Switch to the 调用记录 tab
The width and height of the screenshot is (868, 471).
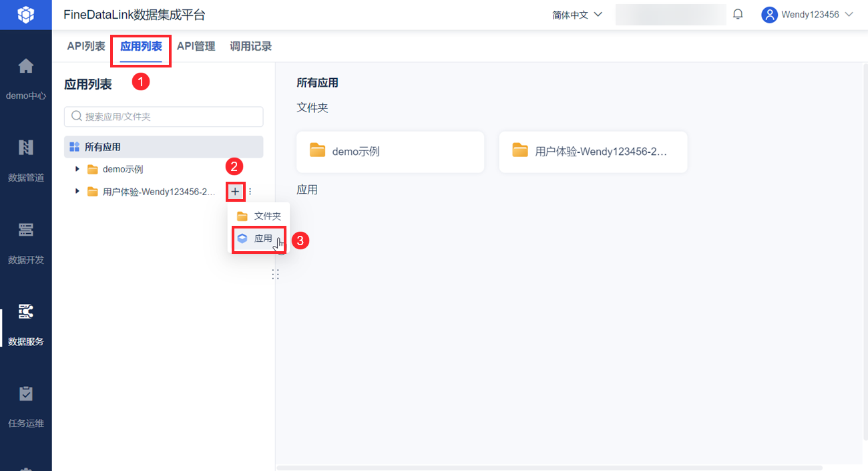[x=250, y=47]
